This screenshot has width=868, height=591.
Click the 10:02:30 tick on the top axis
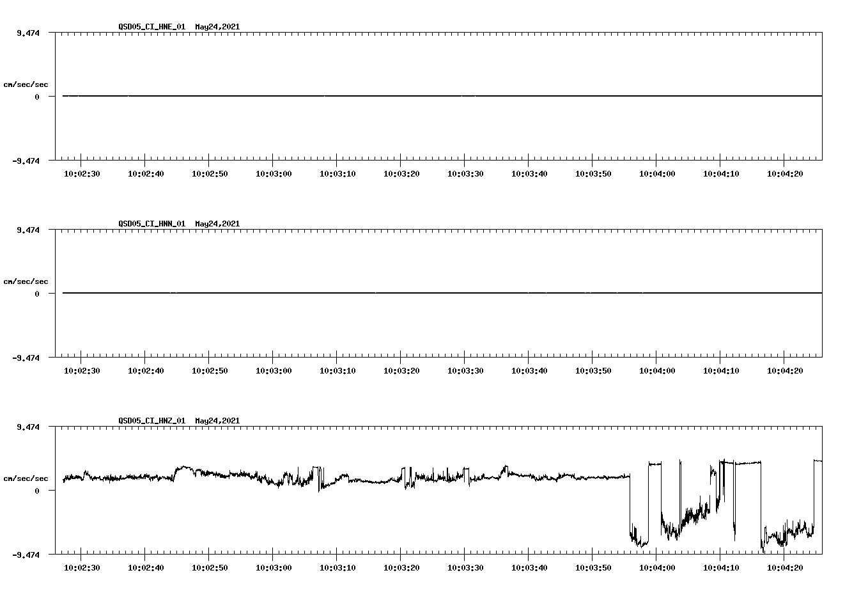tap(81, 172)
